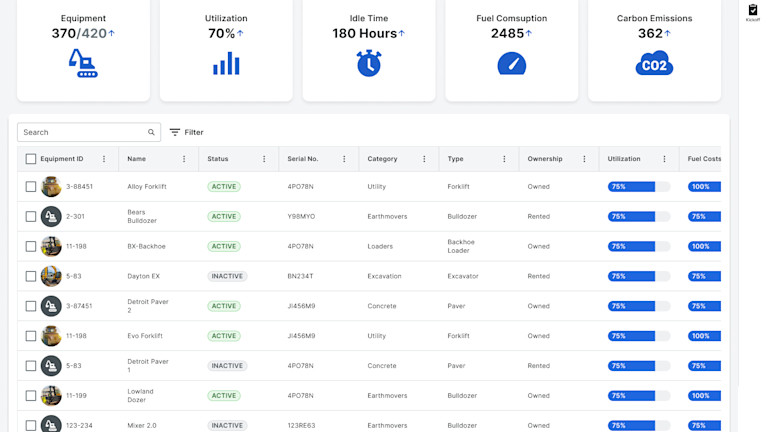
Task: Open the Name column options menu
Action: [x=184, y=159]
